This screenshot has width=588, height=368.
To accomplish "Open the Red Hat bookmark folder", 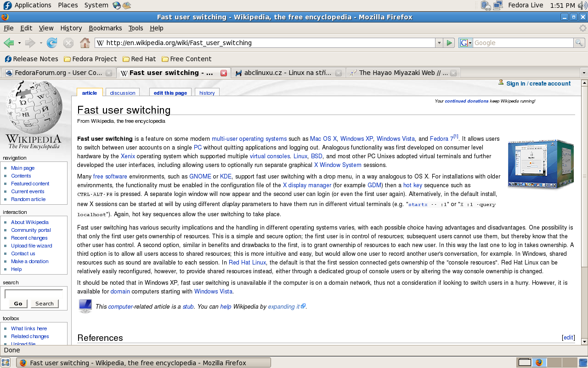I will (140, 59).
